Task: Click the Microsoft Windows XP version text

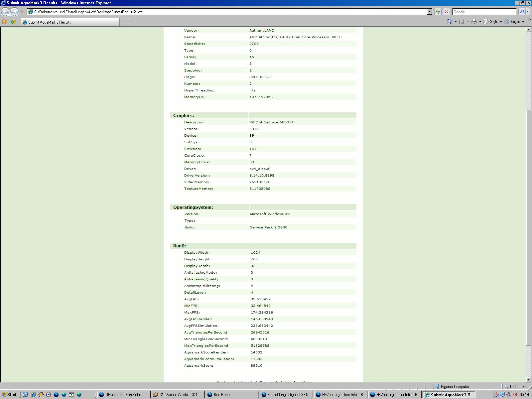Action: click(270, 214)
